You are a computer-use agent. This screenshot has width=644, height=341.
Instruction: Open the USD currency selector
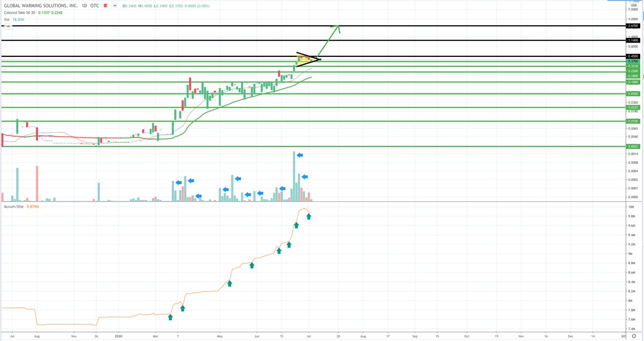coord(634,5)
